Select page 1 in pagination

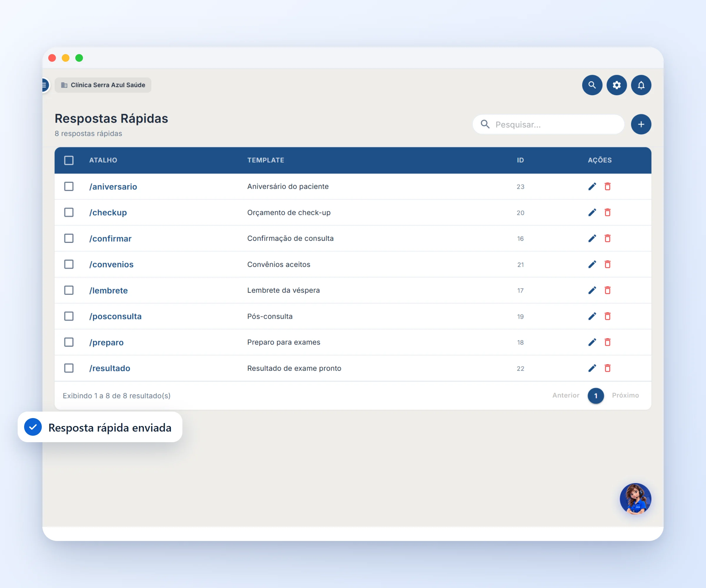tap(596, 396)
